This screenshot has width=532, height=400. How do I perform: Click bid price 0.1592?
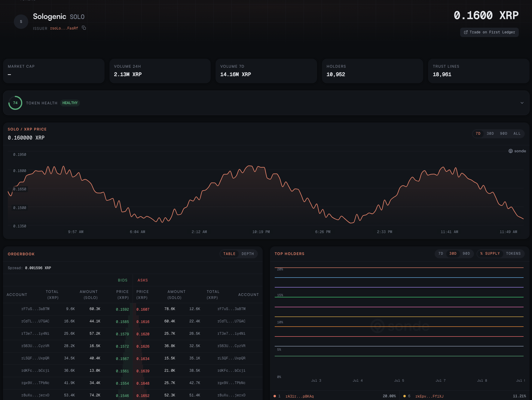122,309
